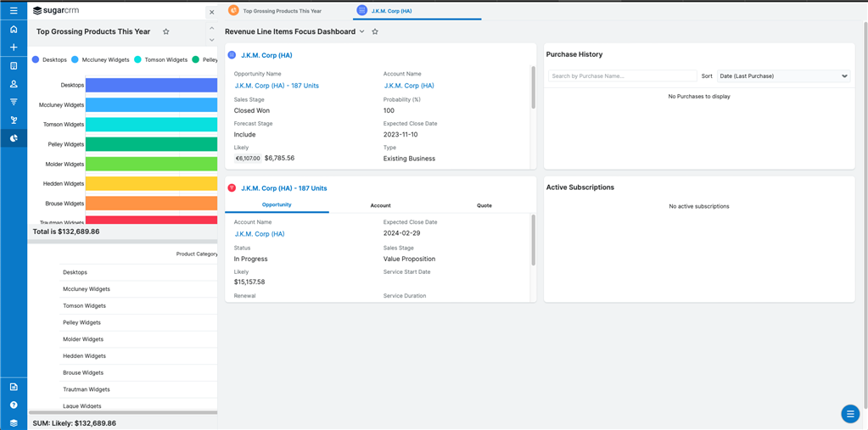Screen dimensions: 868x430
Task: Switch to the Account tab
Action: (x=380, y=205)
